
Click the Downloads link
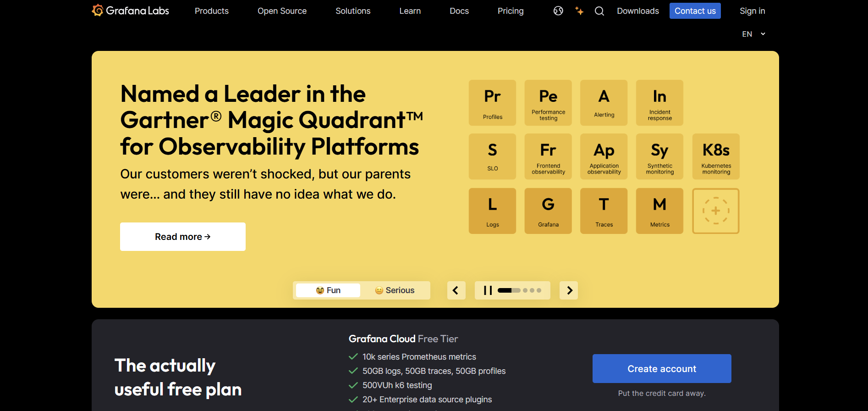[x=638, y=11]
